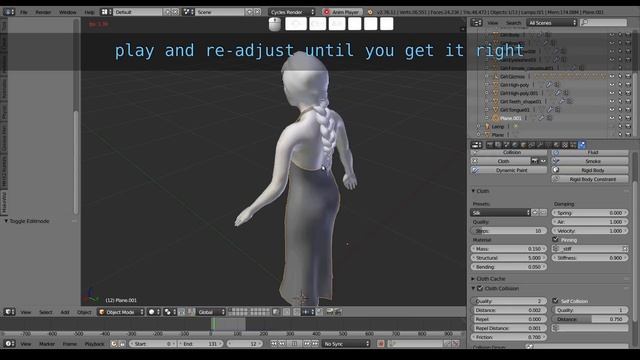
Task: Open the Object Mode dropdown
Action: pos(121,312)
